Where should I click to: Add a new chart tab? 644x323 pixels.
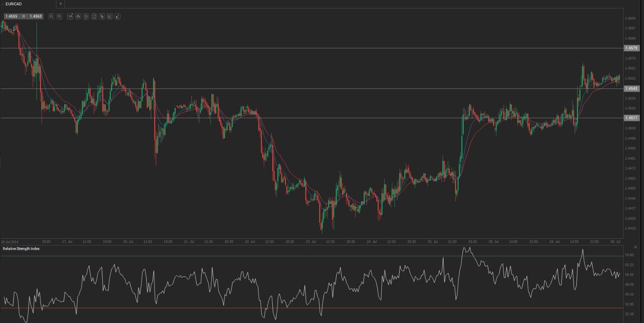(61, 4)
